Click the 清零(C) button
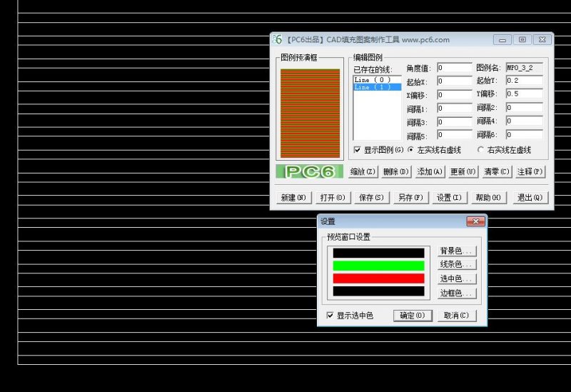This screenshot has width=571, height=392. click(x=497, y=171)
